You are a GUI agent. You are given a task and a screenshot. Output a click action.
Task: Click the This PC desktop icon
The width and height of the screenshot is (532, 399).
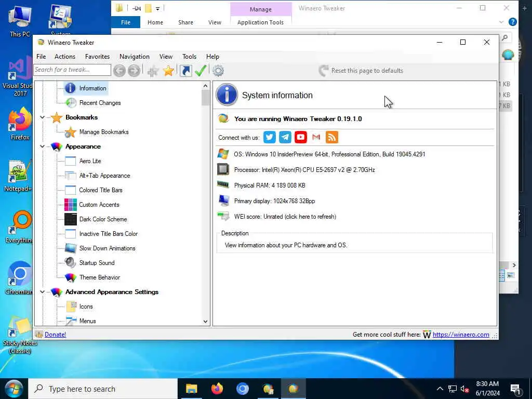[20, 21]
